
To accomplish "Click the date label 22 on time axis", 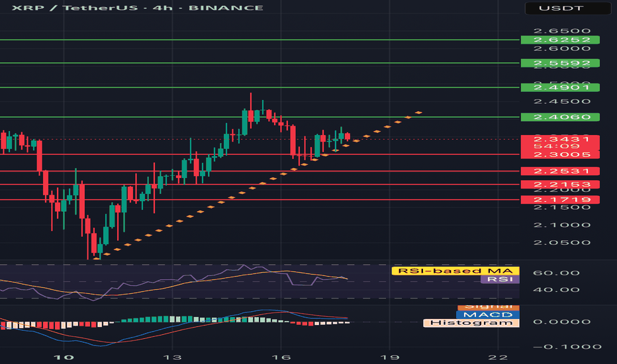I will [498, 357].
